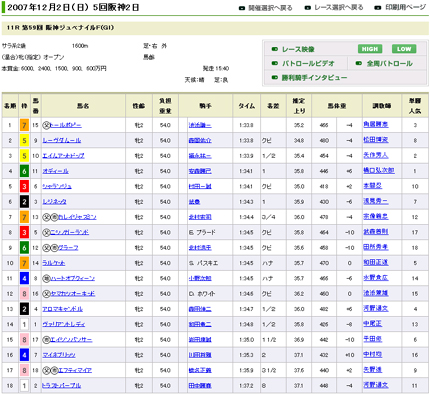Click the 父 mark beside トールポピー
The width and height of the screenshot is (430, 395).
[46, 125]
